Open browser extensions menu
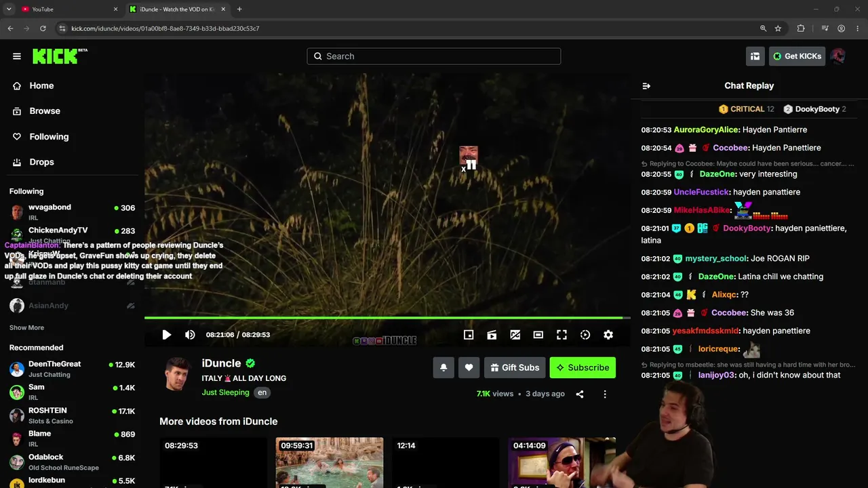868x488 pixels. click(x=801, y=28)
